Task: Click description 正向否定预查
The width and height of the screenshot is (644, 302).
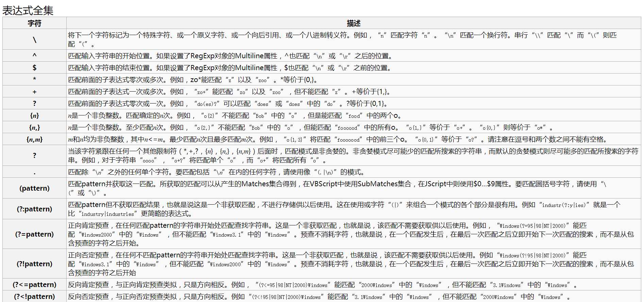Action: pos(354,264)
